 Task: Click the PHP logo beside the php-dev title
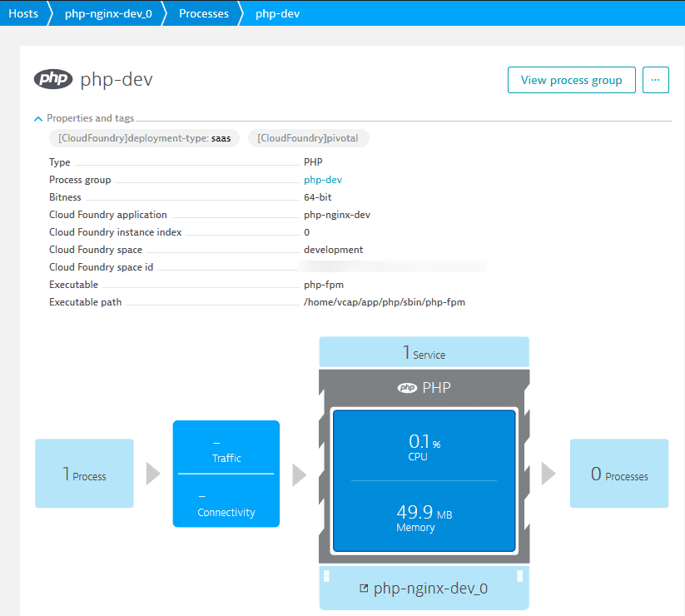pyautogui.click(x=53, y=79)
